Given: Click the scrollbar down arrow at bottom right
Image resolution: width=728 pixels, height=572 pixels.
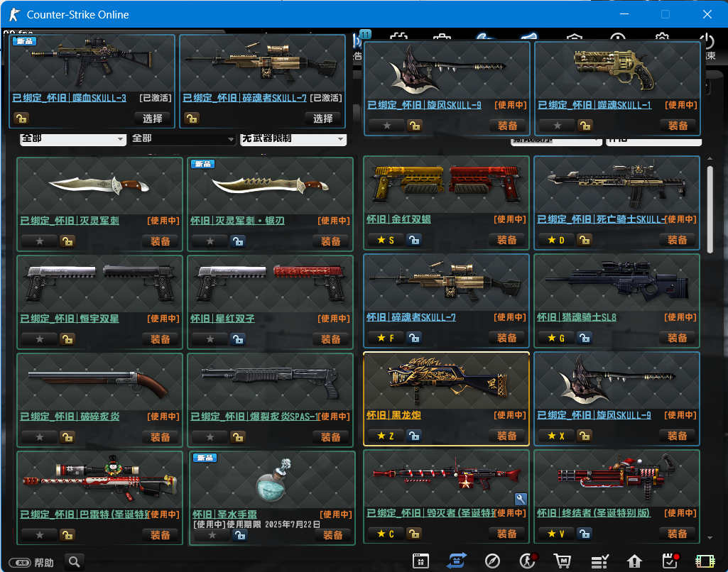Looking at the screenshot, I should tap(710, 538).
